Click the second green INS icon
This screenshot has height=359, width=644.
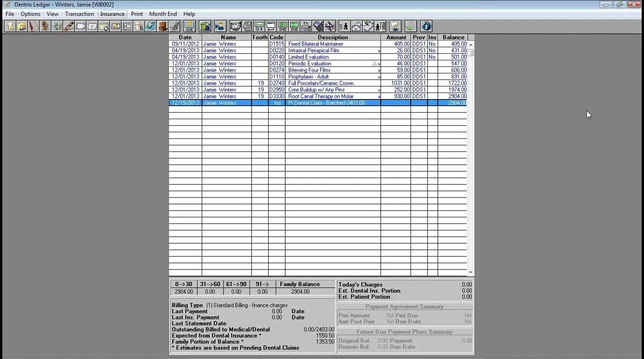tap(294, 26)
